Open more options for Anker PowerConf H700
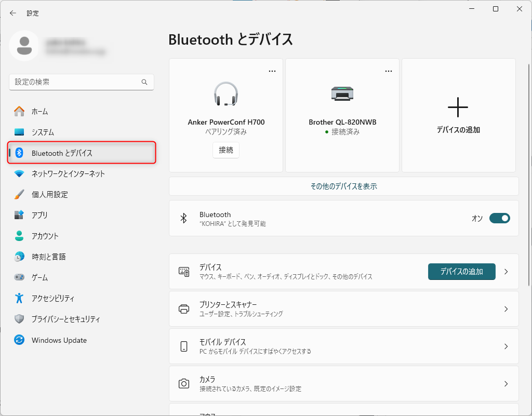532x416 pixels. pyautogui.click(x=272, y=71)
